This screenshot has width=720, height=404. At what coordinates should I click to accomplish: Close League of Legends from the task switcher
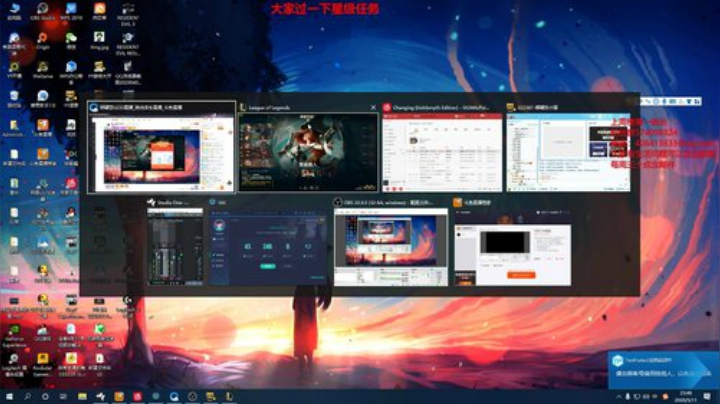coord(373,107)
